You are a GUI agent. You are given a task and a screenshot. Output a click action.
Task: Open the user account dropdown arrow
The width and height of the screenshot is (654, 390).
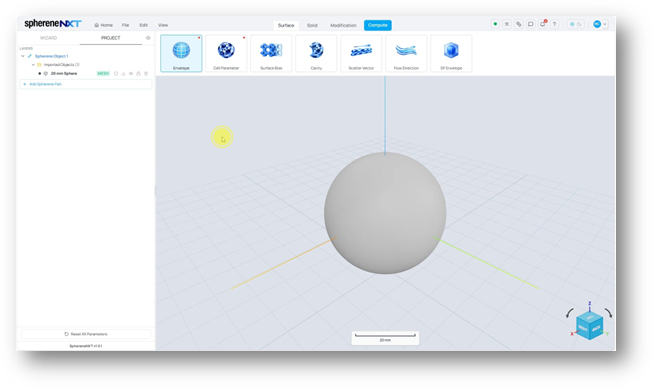(605, 24)
